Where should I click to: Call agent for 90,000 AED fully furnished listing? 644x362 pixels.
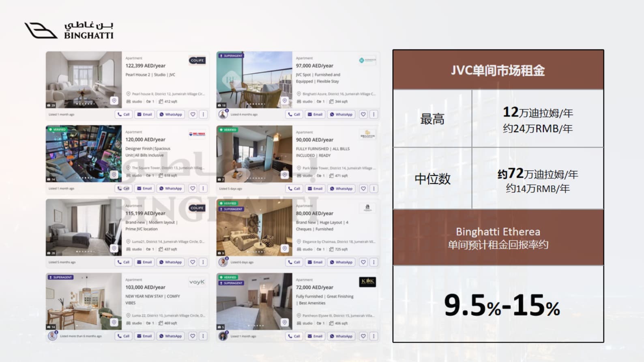point(294,188)
